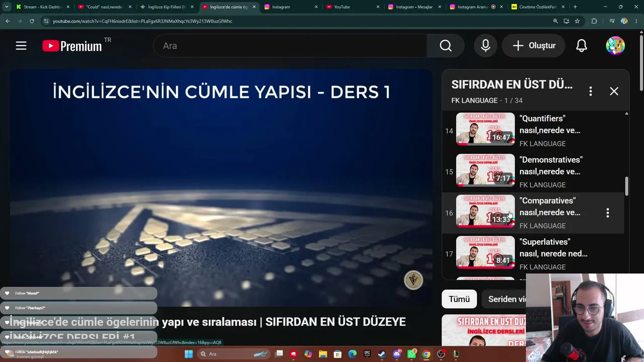
Task: Select the Seriden videos filter chip
Action: [x=507, y=299]
